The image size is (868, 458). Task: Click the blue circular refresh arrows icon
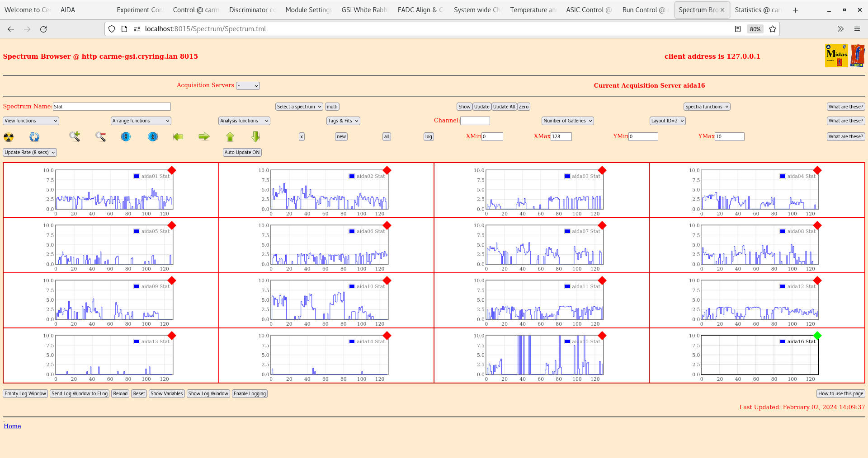pos(34,137)
